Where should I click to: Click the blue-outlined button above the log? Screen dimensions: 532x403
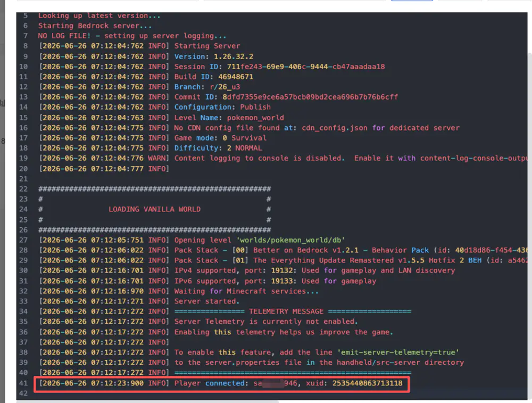point(412,1)
